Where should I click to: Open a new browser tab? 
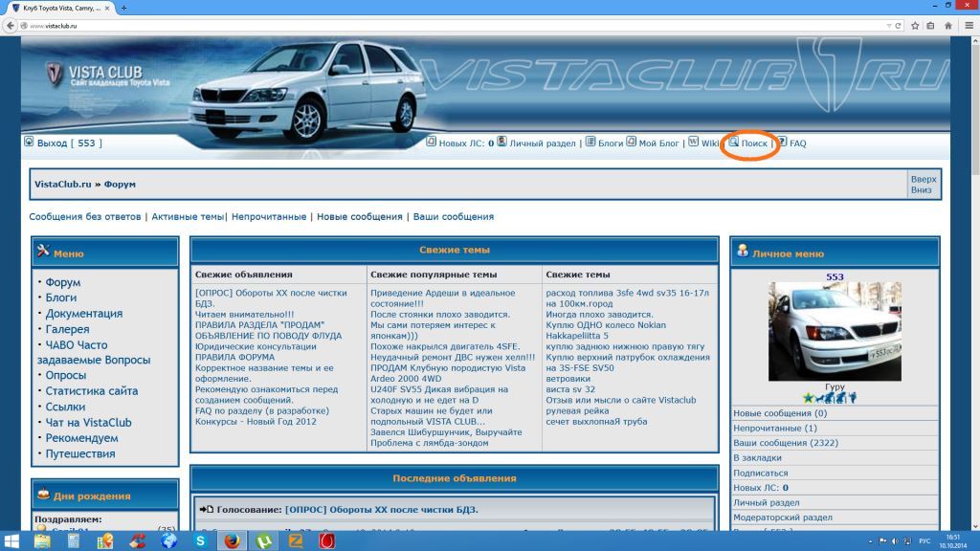[x=124, y=8]
